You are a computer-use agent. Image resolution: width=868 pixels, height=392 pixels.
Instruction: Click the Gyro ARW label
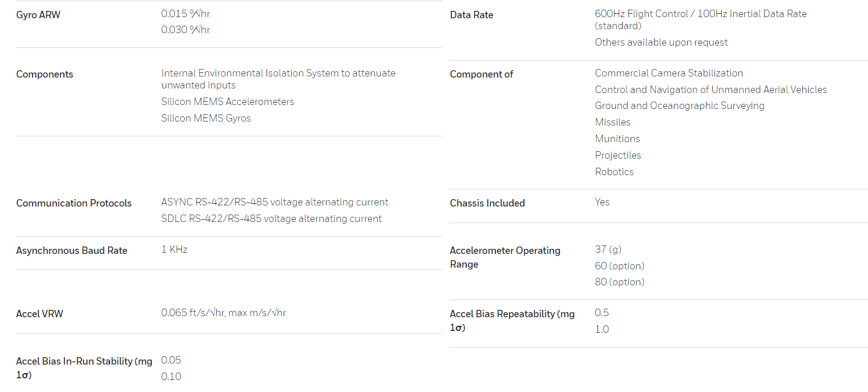pos(38,15)
